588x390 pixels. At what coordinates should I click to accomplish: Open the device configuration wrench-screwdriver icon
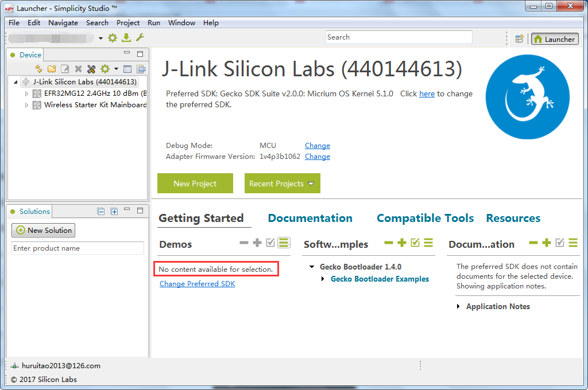[91, 69]
